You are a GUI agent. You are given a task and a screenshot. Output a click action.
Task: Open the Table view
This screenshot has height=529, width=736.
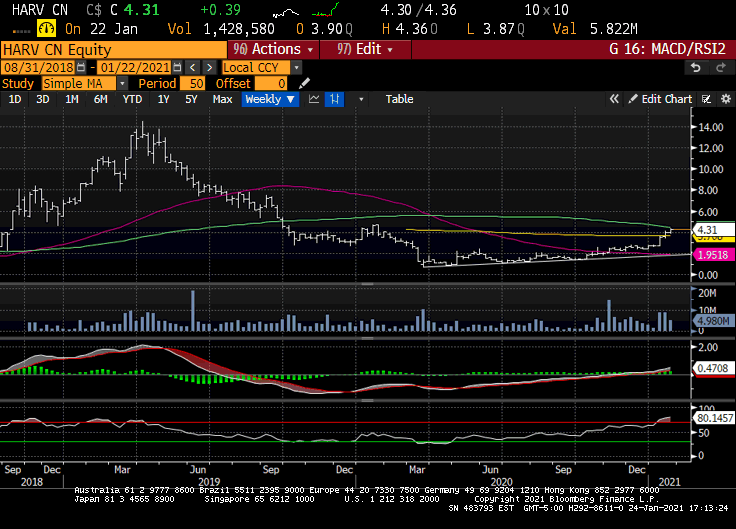399,99
